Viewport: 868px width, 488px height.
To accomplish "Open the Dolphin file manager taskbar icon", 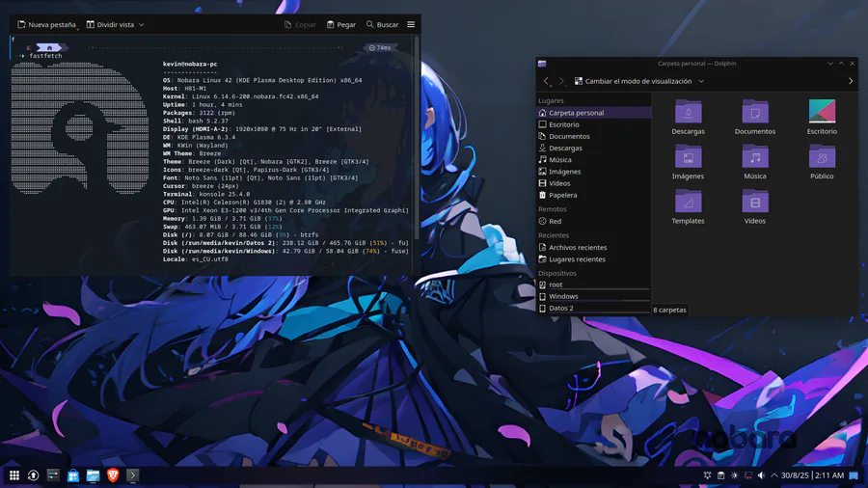I will (x=93, y=475).
